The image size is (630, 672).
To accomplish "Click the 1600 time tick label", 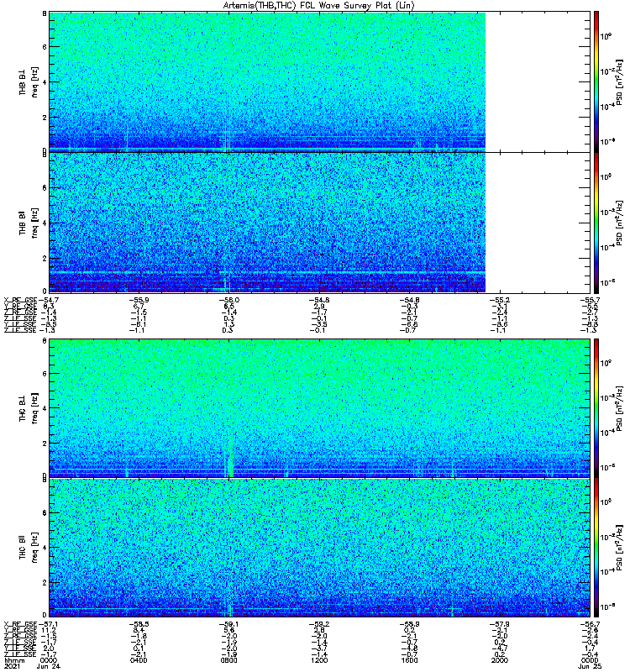I will coord(409,660).
